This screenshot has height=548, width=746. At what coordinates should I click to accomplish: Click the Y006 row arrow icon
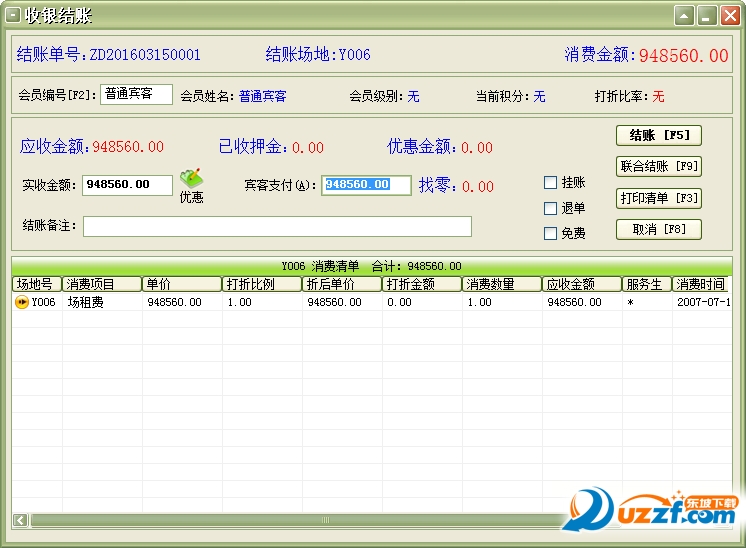coord(21,302)
